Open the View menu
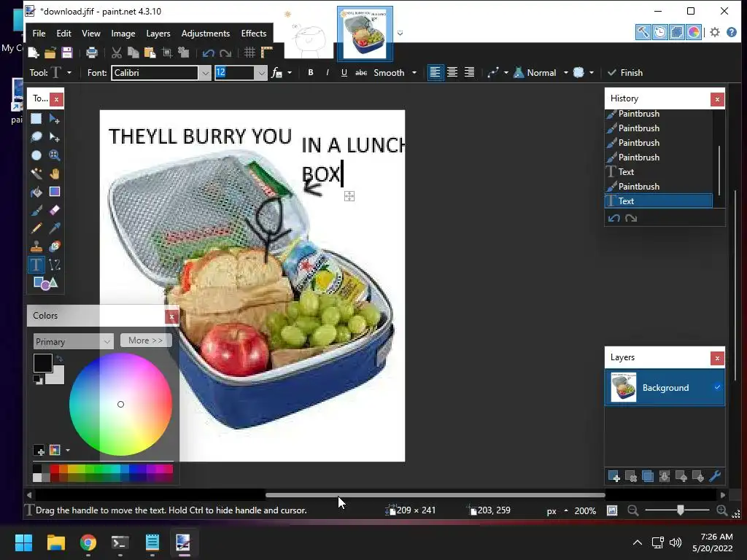747x560 pixels. 91,34
